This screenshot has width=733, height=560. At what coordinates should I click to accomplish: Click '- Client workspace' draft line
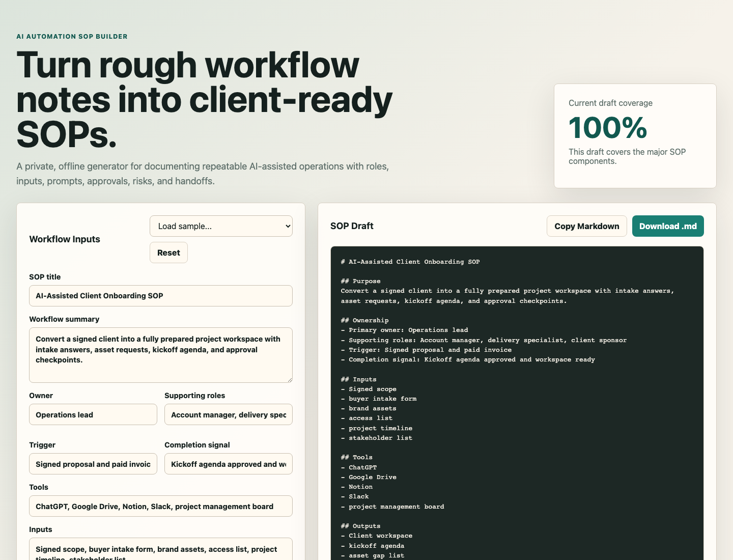pyautogui.click(x=376, y=536)
